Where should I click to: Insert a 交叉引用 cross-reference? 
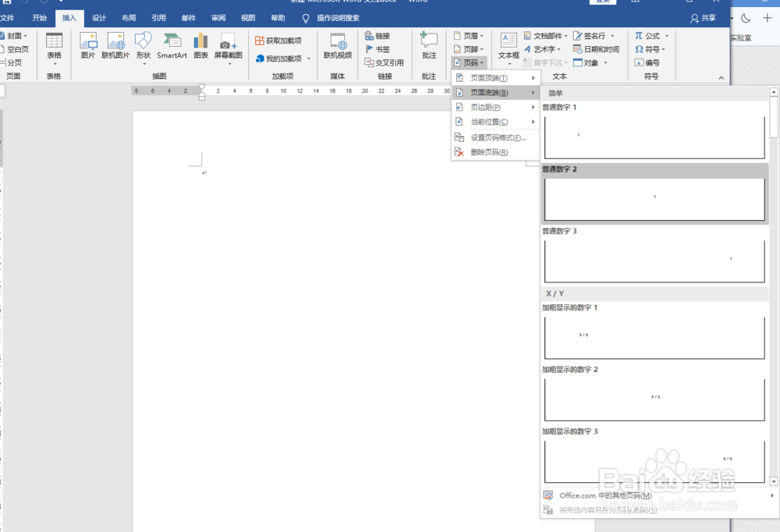(x=384, y=62)
